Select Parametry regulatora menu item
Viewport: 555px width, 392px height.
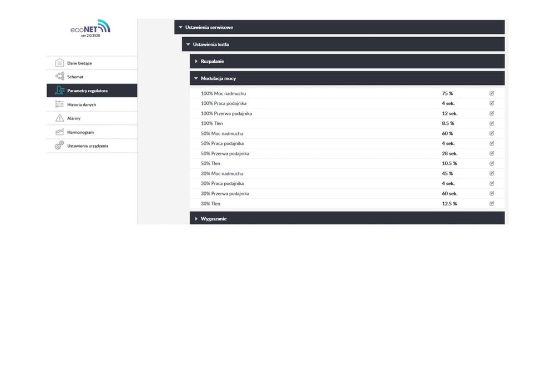(x=87, y=91)
